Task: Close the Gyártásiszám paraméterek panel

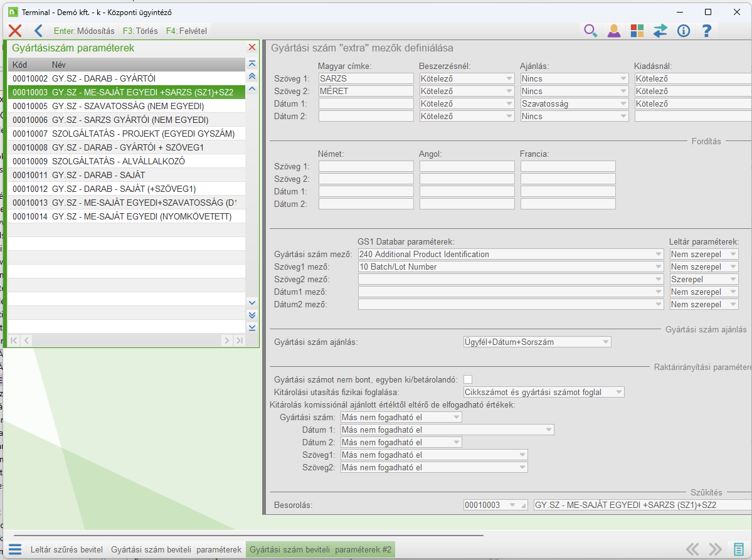Action: click(x=252, y=48)
